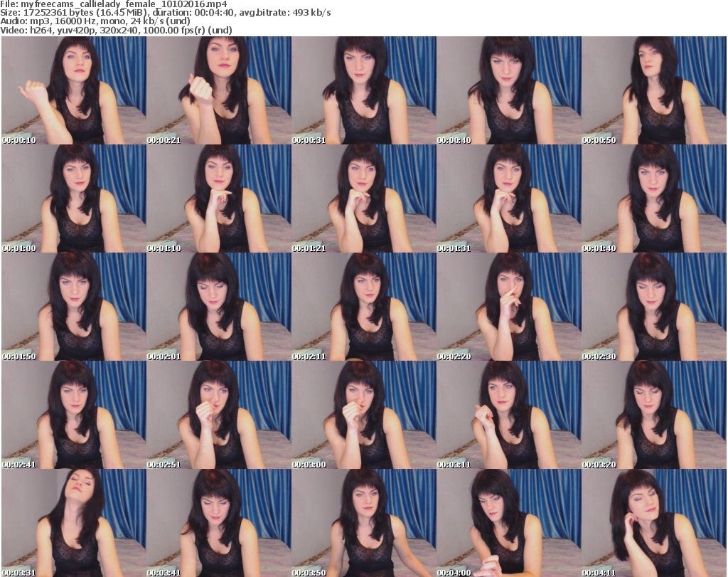Pick the frame stamped 00:02:30
This screenshot has width=728, height=577.
point(654,307)
